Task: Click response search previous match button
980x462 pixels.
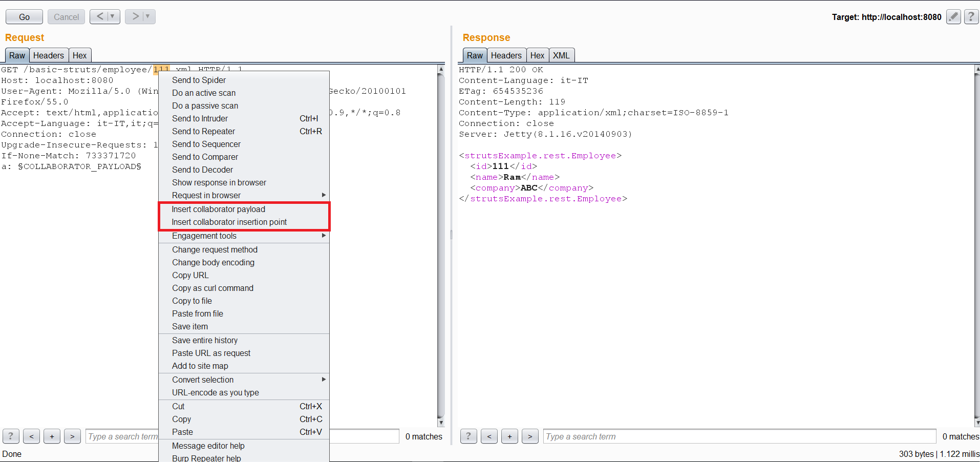Action: point(489,436)
